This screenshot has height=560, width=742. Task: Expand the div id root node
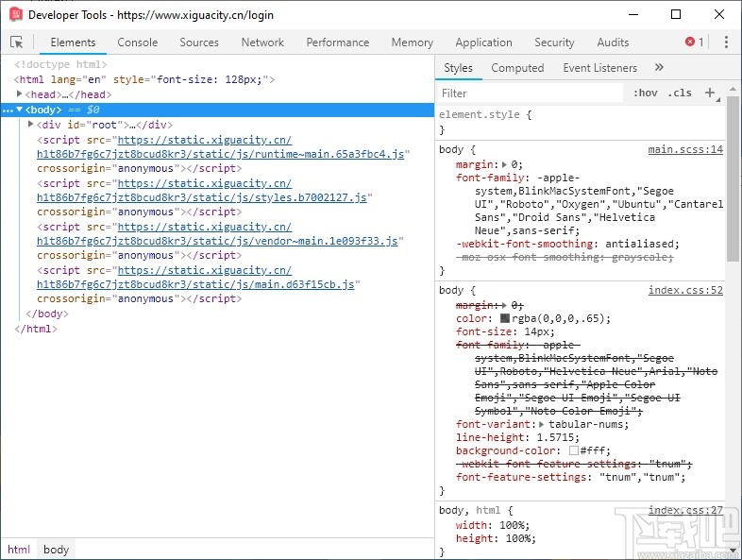click(x=31, y=125)
